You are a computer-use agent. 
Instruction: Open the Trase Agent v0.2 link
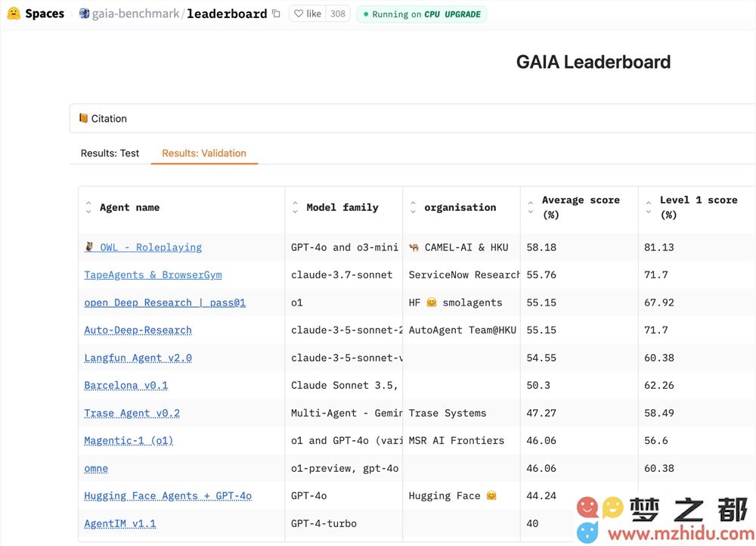[132, 414]
